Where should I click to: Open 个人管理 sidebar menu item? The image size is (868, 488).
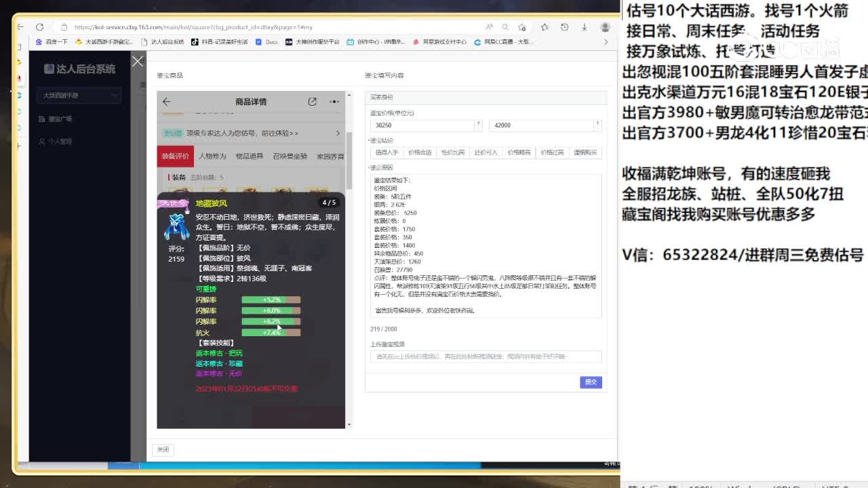tap(56, 142)
